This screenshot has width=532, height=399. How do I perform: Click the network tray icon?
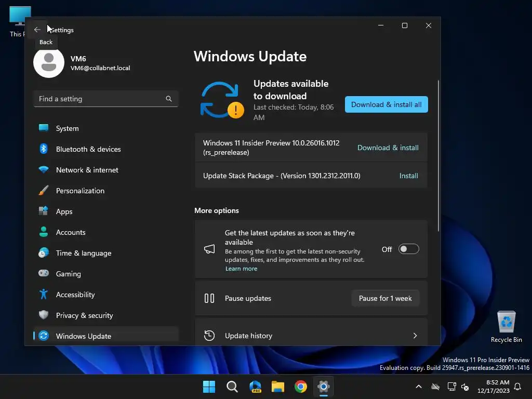[x=451, y=387]
